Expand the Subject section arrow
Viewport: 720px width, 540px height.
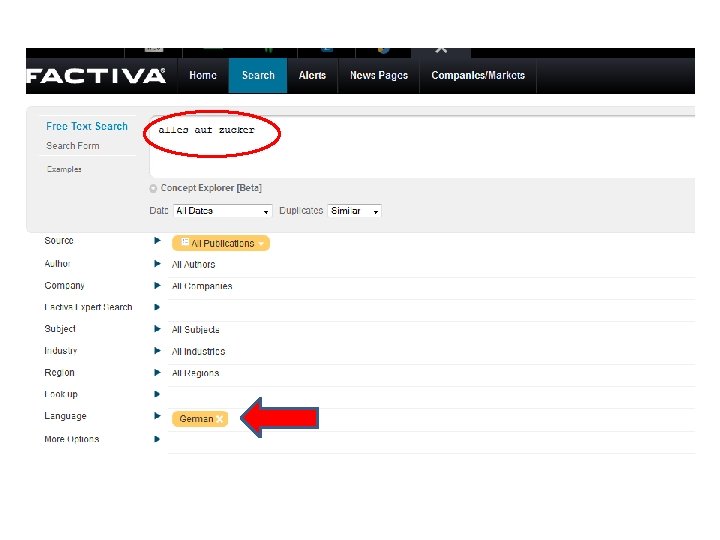(x=157, y=329)
